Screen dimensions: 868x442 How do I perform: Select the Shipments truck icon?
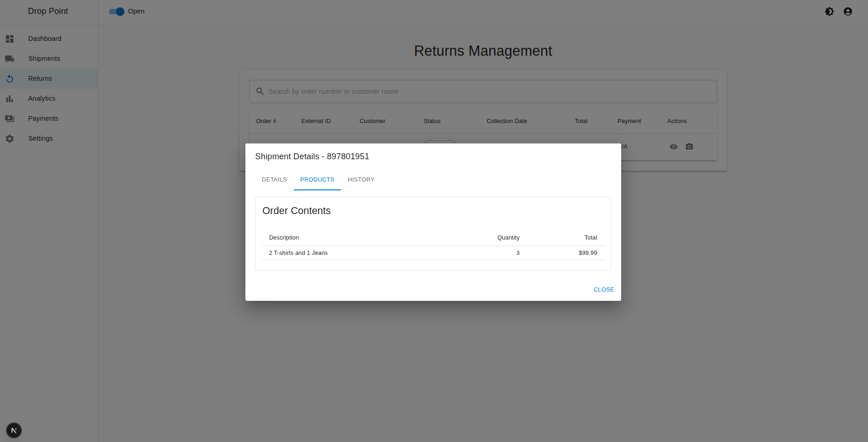pyautogui.click(x=10, y=58)
